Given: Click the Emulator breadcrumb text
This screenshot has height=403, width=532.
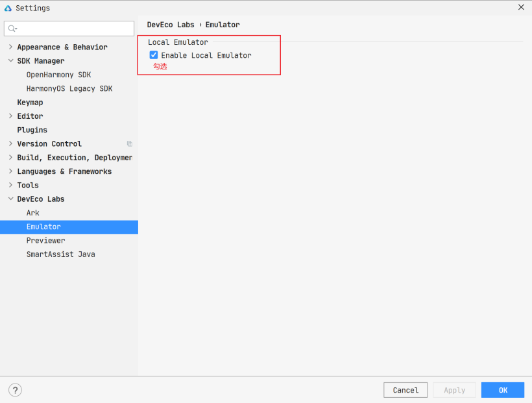Looking at the screenshot, I should pyautogui.click(x=223, y=25).
